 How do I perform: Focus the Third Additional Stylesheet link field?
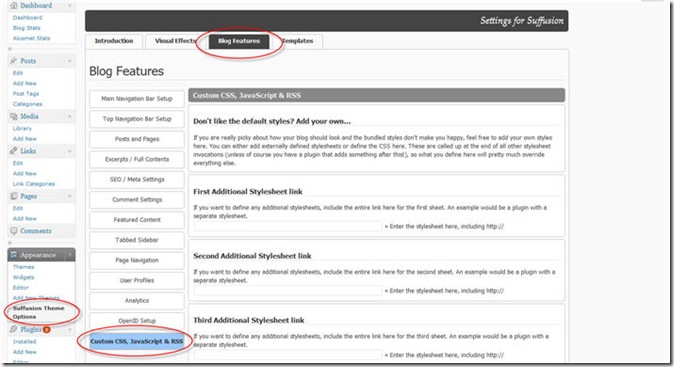click(288, 355)
